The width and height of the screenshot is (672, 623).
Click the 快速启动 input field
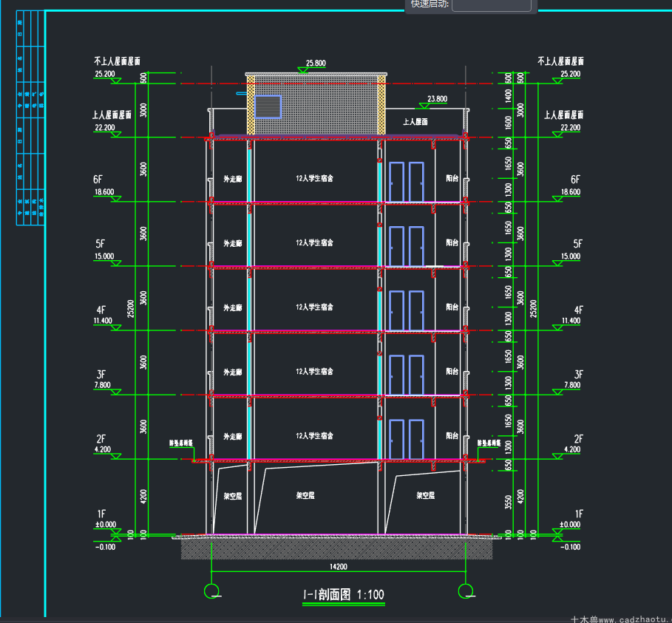(x=492, y=4)
